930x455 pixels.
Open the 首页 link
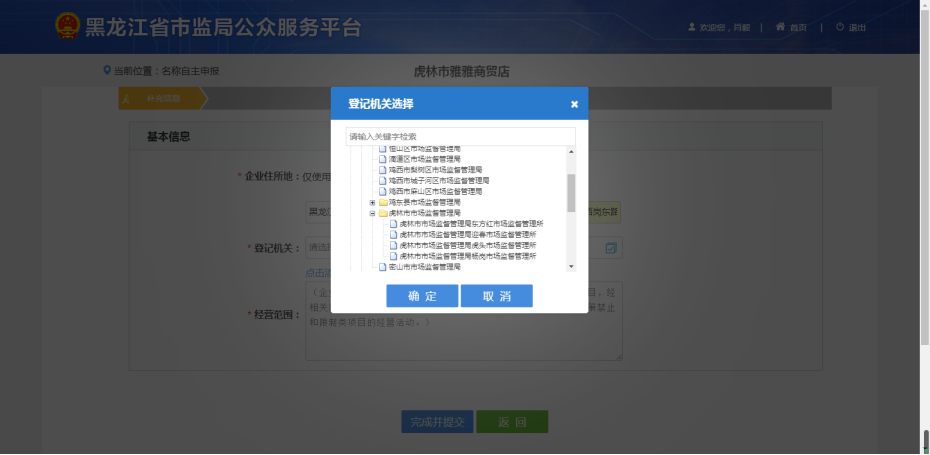[798, 28]
